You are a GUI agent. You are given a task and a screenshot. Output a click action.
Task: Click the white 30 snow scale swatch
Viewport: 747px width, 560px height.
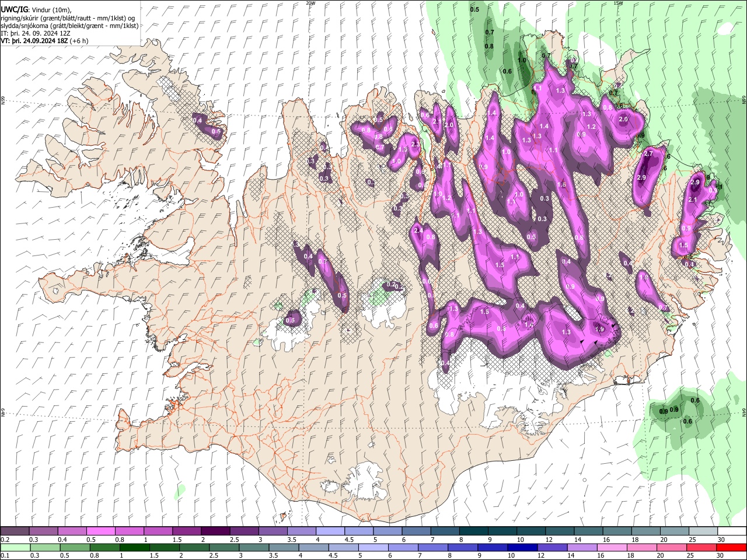tap(731, 531)
